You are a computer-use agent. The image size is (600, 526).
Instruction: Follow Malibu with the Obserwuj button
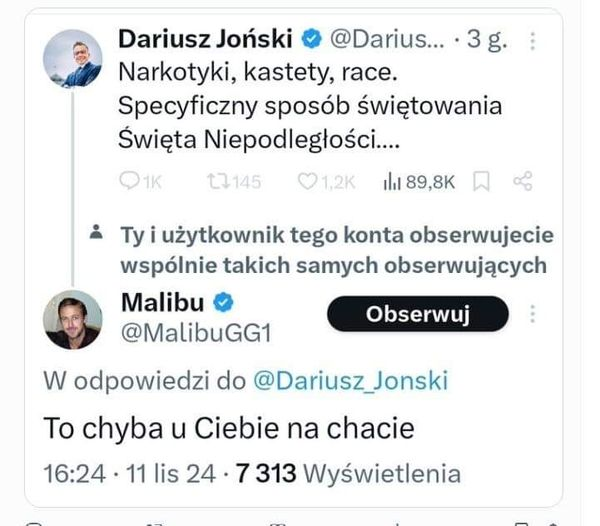click(417, 314)
